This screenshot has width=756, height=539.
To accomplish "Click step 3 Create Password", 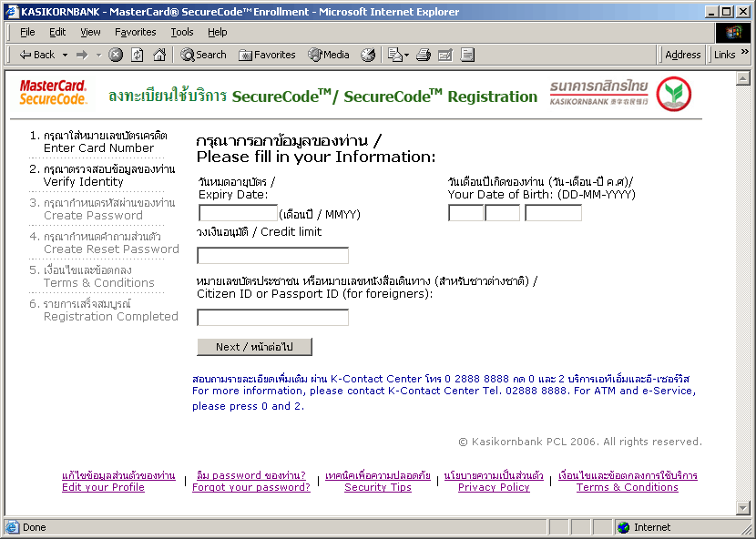I will click(102, 209).
